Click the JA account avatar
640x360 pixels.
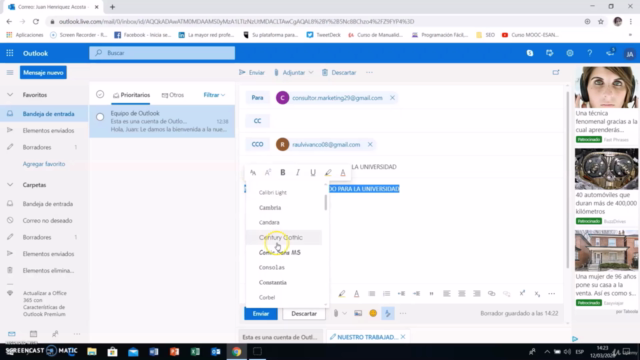pos(630,54)
